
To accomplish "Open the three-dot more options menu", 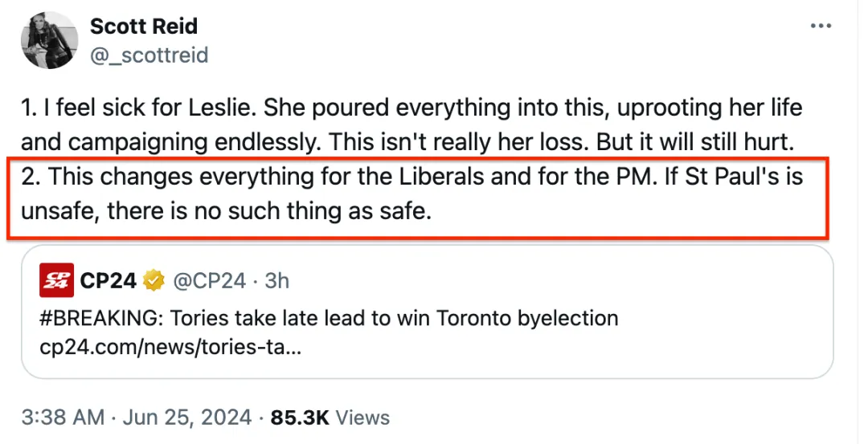I will tap(821, 26).
